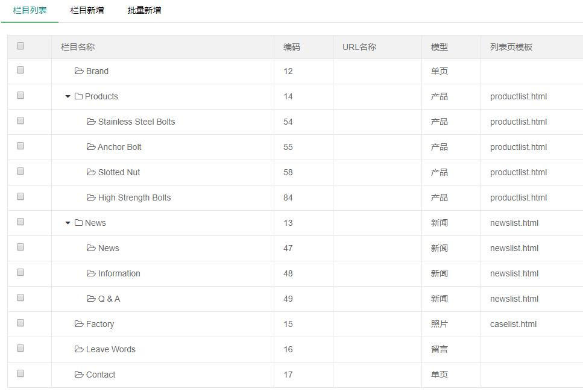Check the box for the Factory row
The width and height of the screenshot is (583, 392).
(x=20, y=323)
